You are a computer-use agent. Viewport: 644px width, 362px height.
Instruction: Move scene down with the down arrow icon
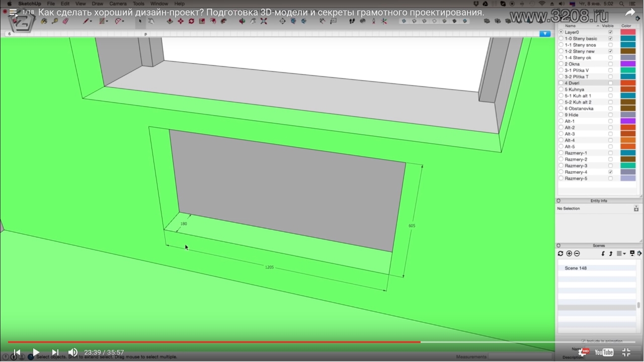point(603,254)
